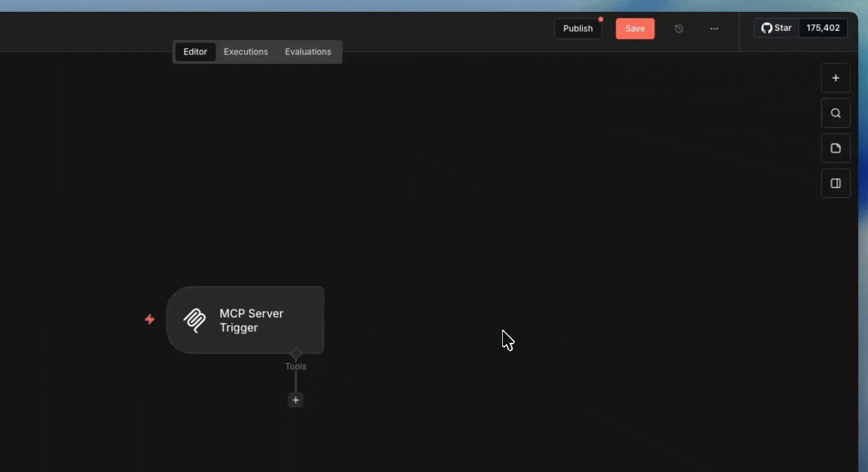This screenshot has height=472, width=868.
Task: Click the red lightning trigger icon
Action: [149, 319]
